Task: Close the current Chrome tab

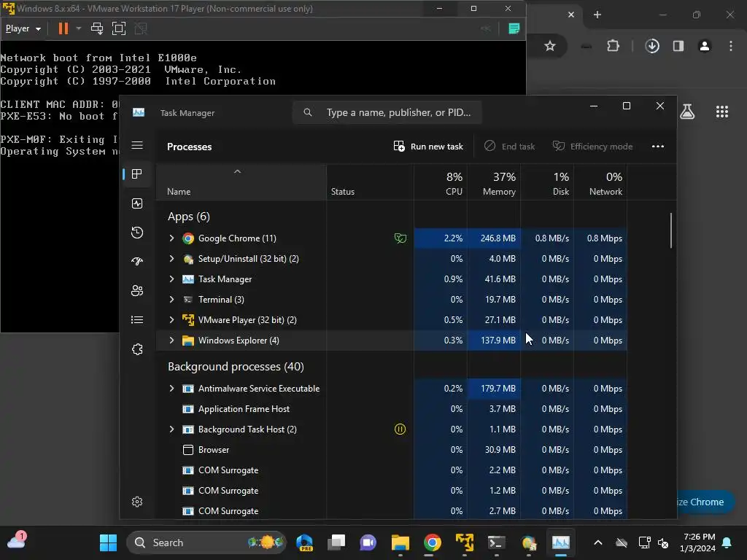Action: pos(570,15)
